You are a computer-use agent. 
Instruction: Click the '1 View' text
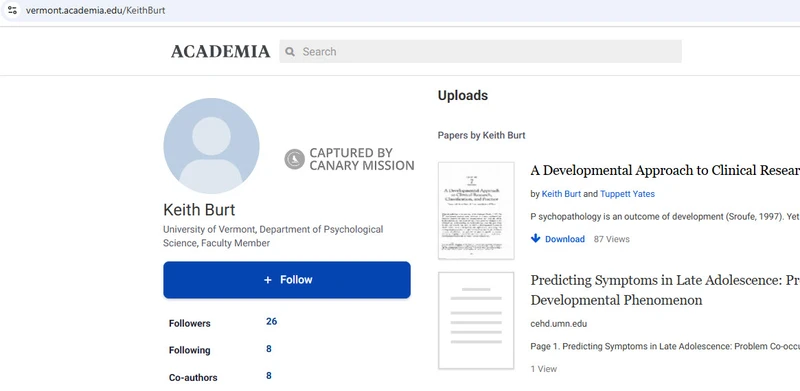pos(544,369)
